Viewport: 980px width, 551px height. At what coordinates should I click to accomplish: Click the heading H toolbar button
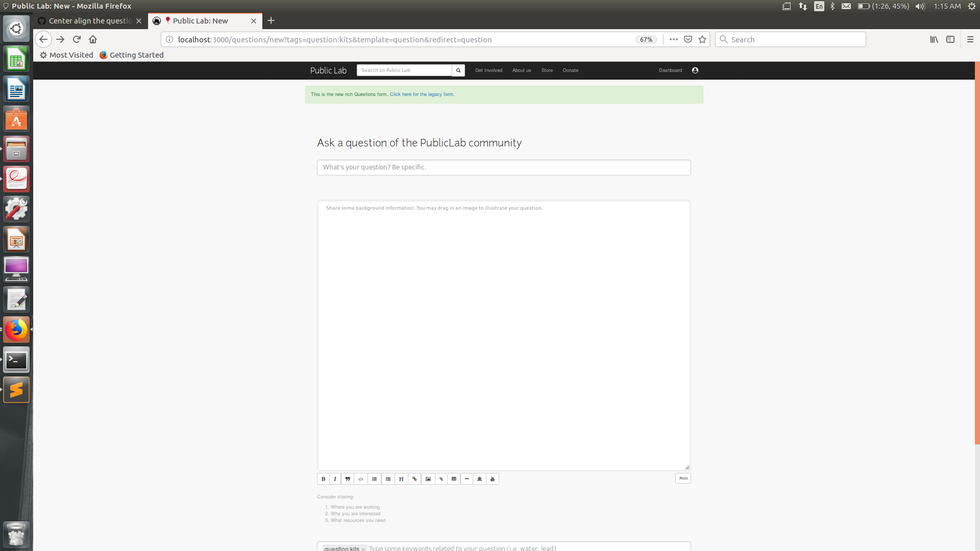click(401, 479)
